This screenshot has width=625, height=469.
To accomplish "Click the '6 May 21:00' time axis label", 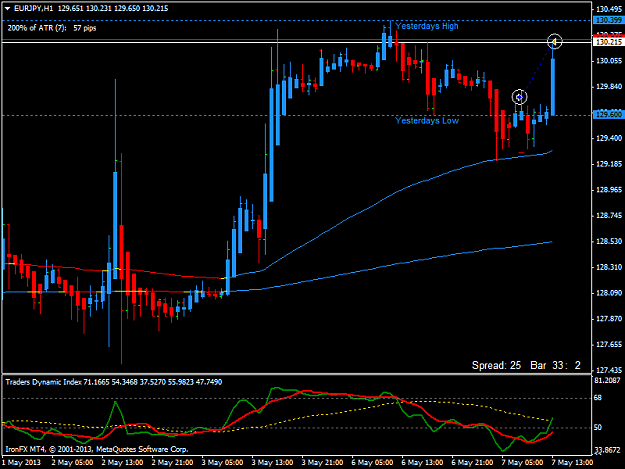I will (x=472, y=462).
